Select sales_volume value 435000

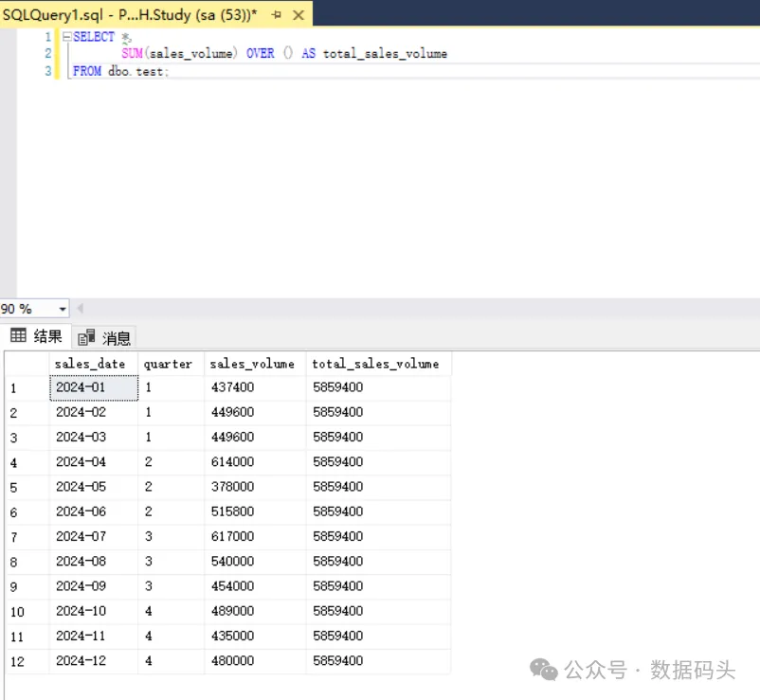tap(255, 636)
